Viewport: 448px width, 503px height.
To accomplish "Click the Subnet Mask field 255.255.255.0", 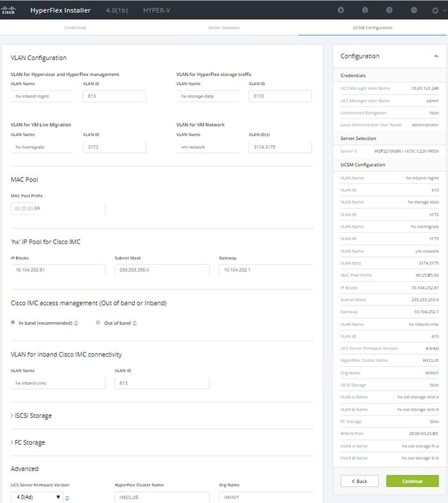I will 162,270.
